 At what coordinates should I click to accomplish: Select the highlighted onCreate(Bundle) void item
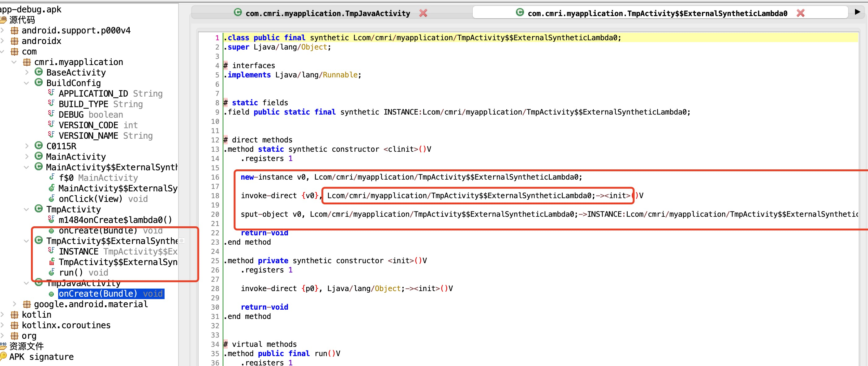[x=111, y=294]
